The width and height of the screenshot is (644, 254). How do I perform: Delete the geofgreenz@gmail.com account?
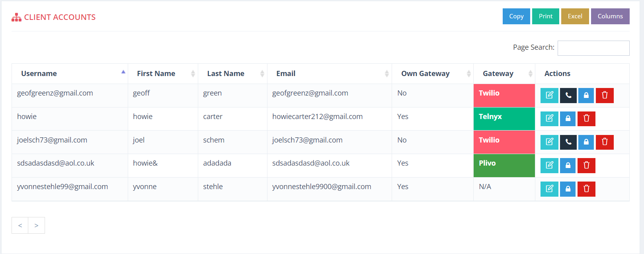[x=605, y=95]
